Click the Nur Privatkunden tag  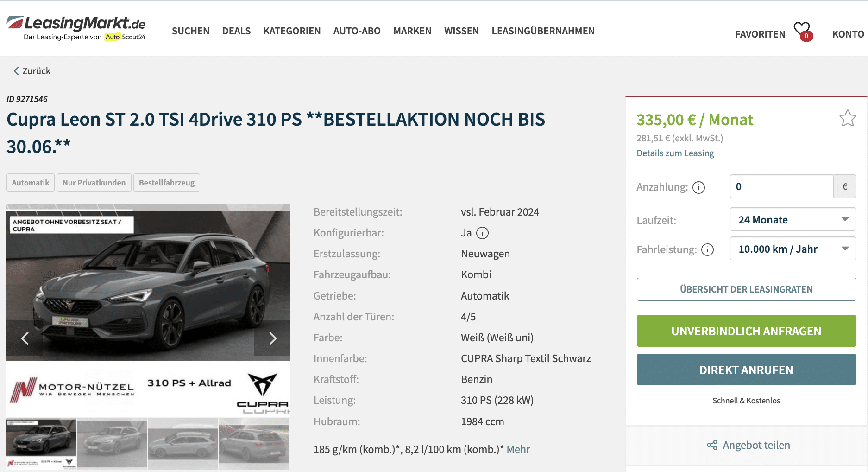(x=94, y=183)
